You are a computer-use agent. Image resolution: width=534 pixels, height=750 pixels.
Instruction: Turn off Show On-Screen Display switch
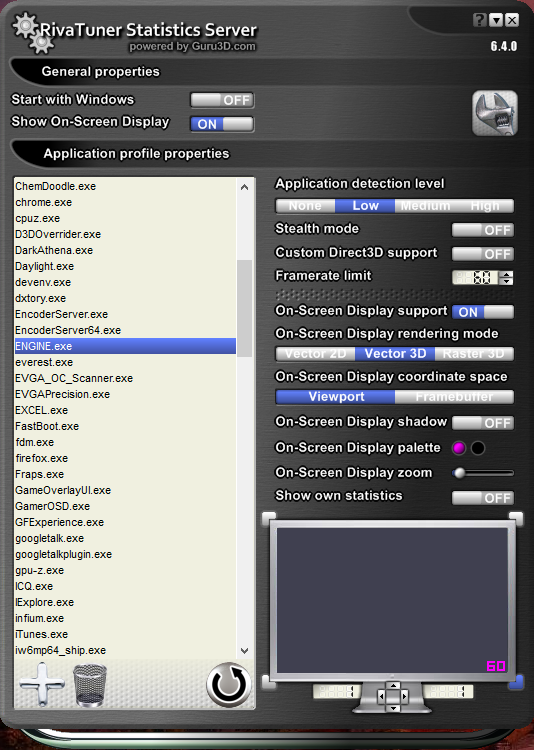222,124
